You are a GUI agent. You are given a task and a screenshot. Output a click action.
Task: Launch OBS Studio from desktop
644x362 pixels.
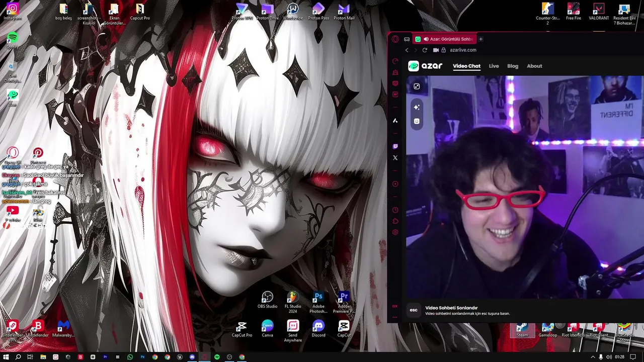coord(268,300)
